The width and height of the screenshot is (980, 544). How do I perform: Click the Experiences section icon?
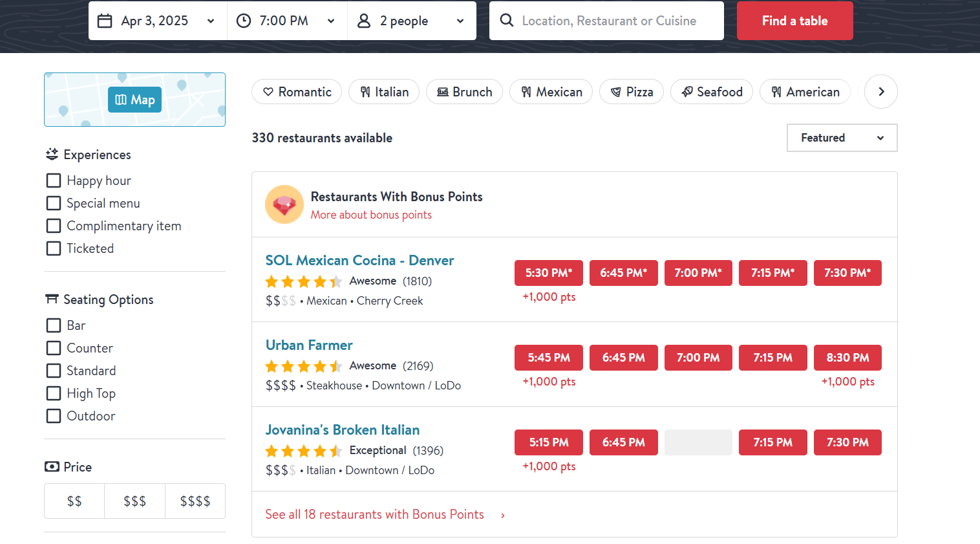point(52,155)
